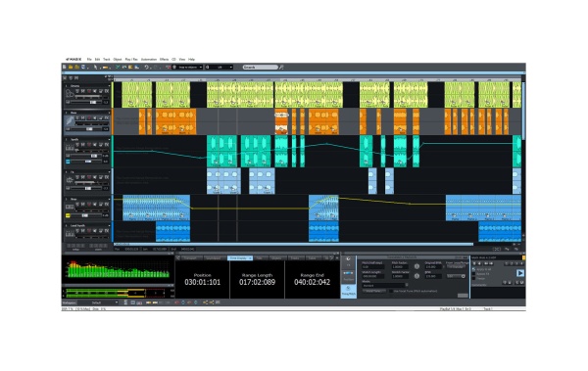Toggle the Apply to all checkbox
Image resolution: width=588 pixels, height=371 pixels.
click(473, 269)
